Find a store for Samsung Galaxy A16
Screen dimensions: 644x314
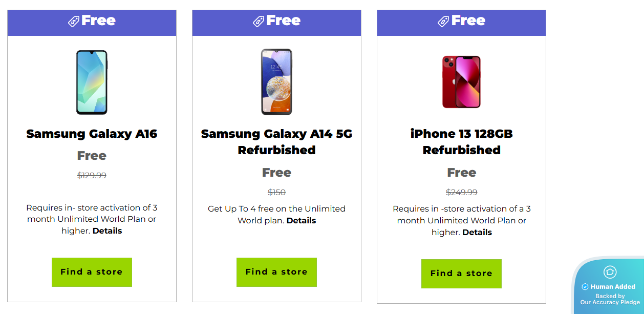(92, 272)
